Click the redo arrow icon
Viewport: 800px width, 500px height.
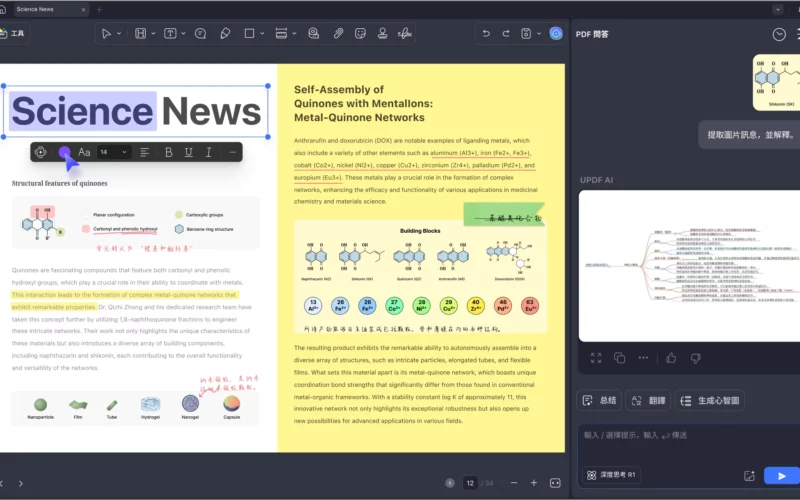[x=507, y=33]
